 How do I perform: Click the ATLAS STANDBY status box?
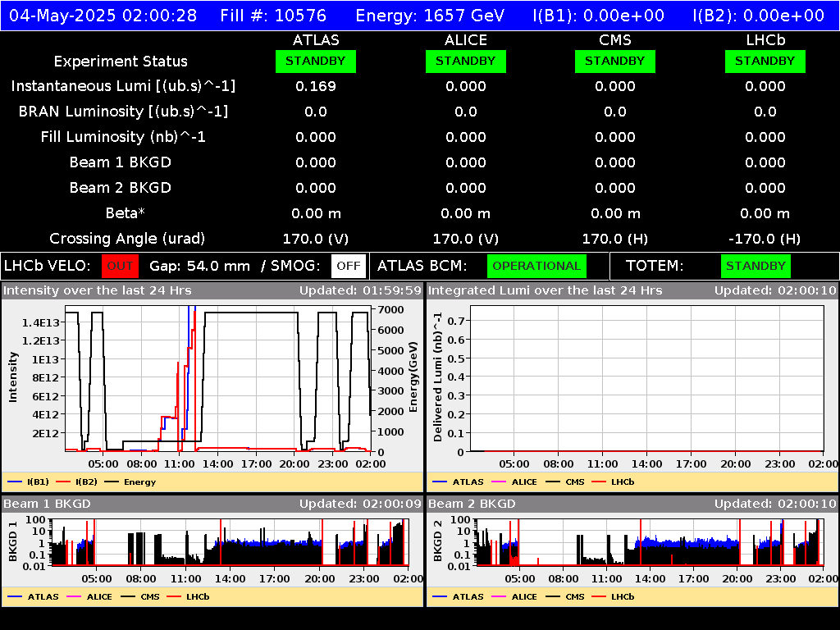[316, 62]
